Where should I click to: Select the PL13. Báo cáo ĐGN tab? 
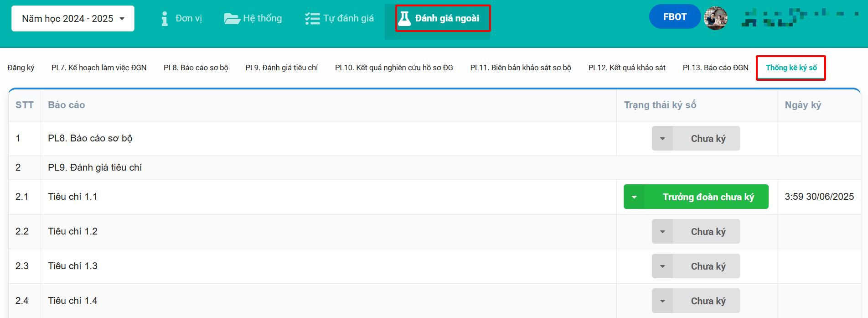pos(715,68)
